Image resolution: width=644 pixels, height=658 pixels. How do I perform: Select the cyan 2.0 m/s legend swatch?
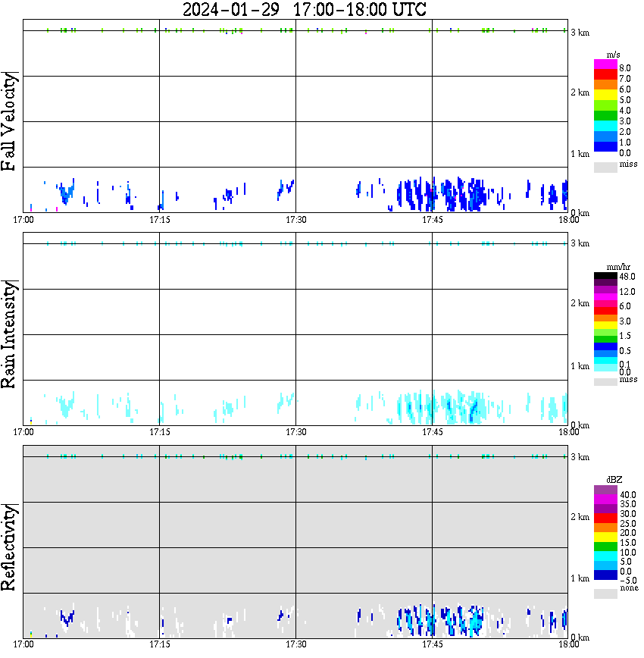click(605, 127)
